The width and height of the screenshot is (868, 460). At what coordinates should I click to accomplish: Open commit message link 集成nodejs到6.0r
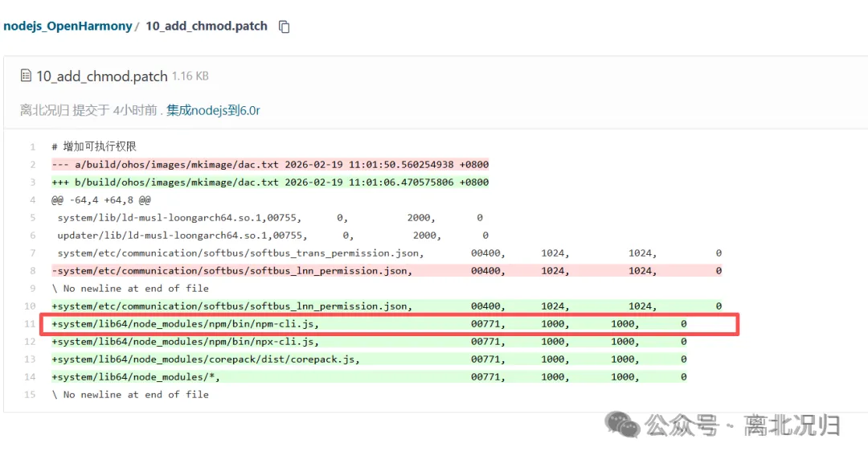pyautogui.click(x=213, y=110)
